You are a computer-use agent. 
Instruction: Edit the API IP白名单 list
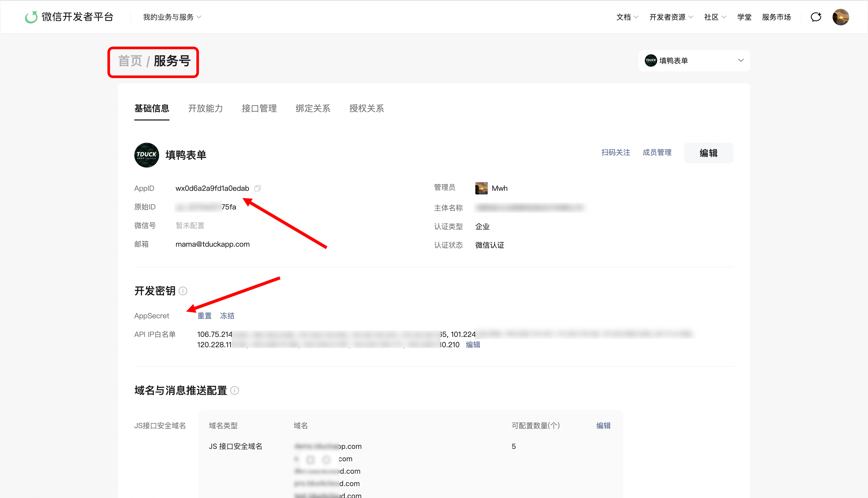[473, 345]
